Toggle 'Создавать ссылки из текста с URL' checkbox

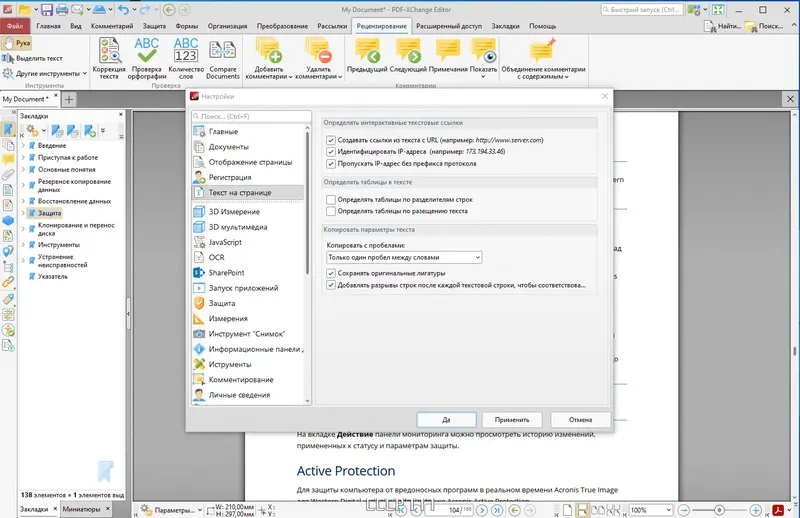331,140
